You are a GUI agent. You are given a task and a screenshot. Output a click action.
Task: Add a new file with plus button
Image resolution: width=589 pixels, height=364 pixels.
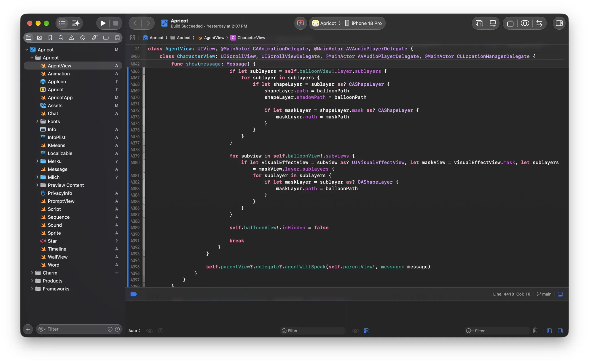(28, 329)
